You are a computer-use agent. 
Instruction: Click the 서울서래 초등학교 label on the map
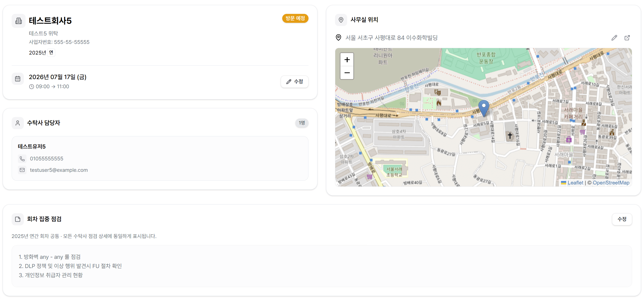[394, 172]
